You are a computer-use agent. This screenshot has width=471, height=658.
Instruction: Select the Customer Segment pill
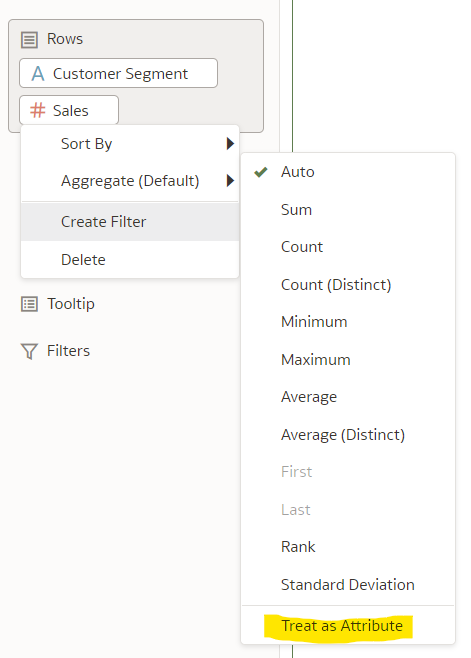[x=118, y=73]
